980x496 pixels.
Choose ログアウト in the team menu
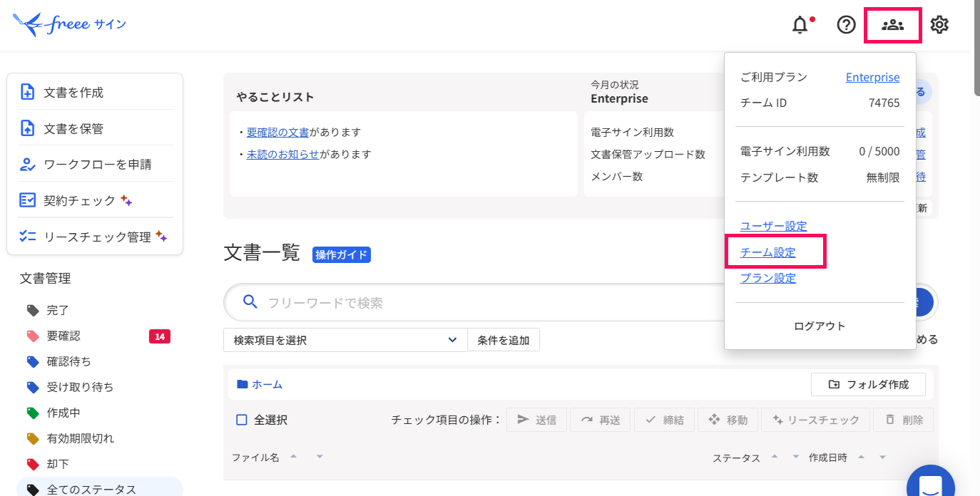(820, 326)
